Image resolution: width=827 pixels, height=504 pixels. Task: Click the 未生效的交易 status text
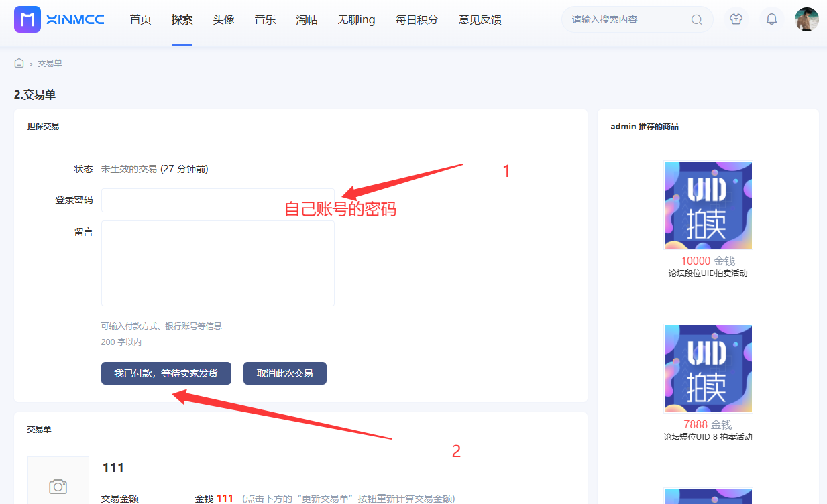pos(129,169)
